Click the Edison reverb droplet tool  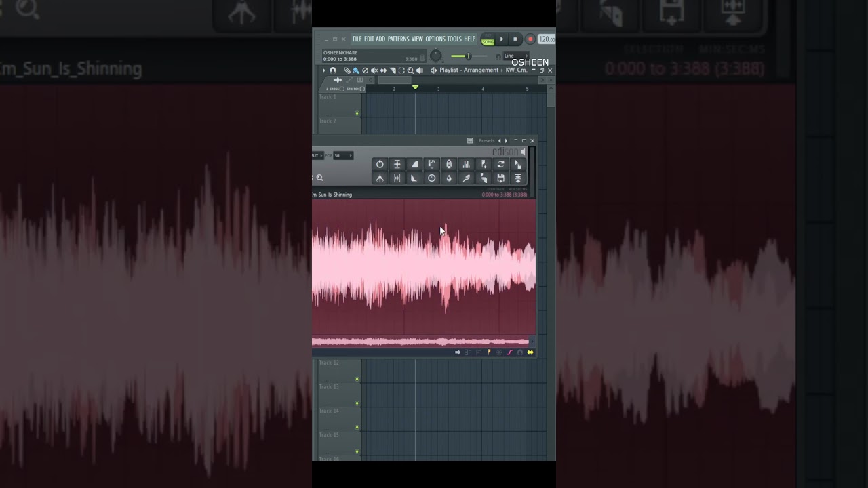coord(449,178)
